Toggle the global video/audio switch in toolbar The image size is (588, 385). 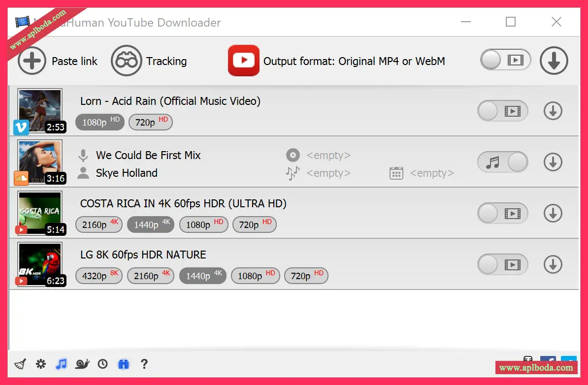click(x=505, y=60)
